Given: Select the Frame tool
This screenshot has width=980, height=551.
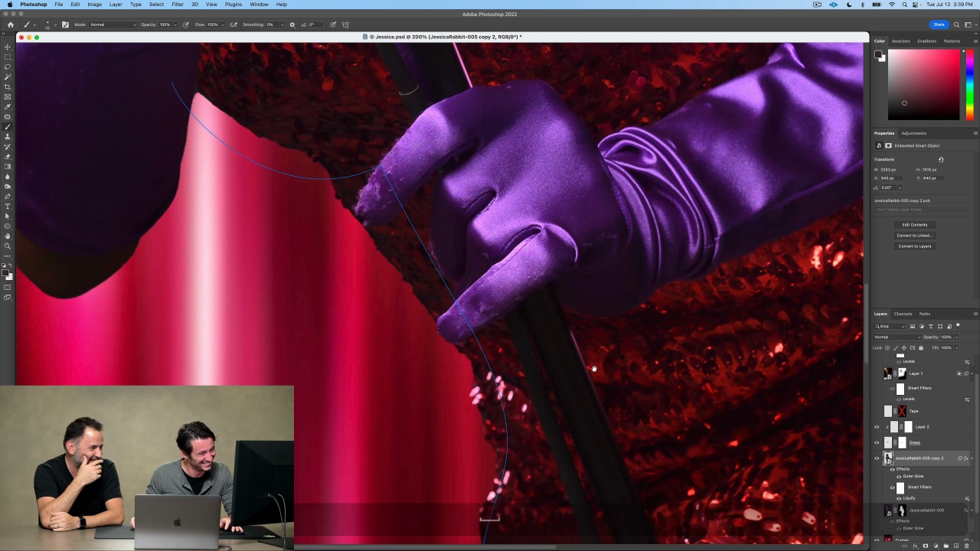Looking at the screenshot, I should 8,97.
